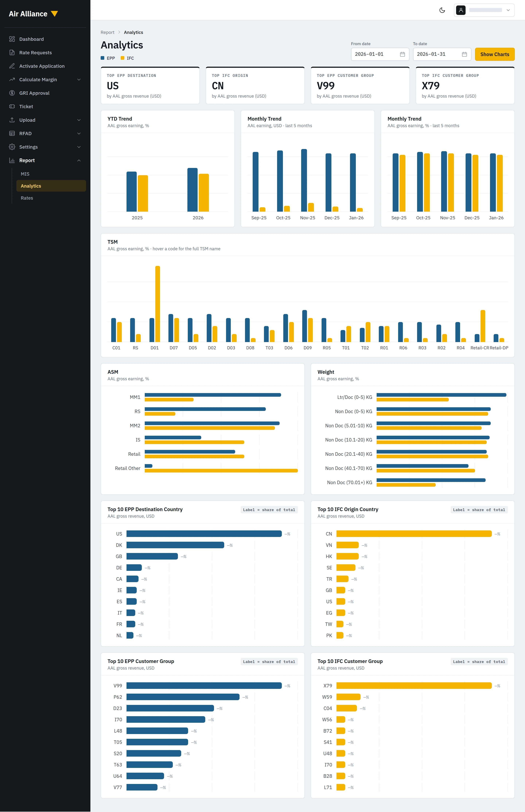Expand the Calculate Margin submenu chevron
This screenshot has height=812, width=525.
79,80
